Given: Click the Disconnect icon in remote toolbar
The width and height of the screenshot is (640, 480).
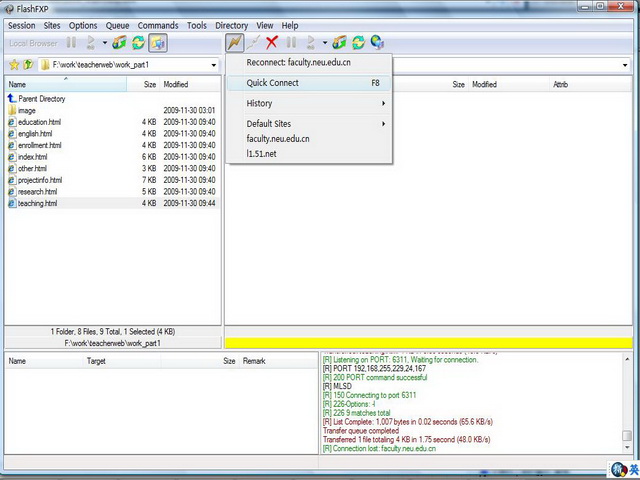Looking at the screenshot, I should tap(254, 43).
